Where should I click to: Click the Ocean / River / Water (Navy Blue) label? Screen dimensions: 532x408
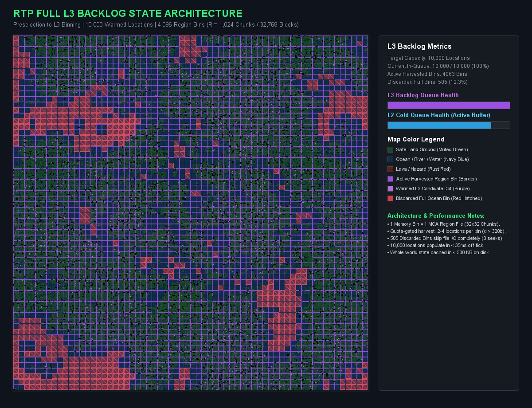(x=432, y=159)
